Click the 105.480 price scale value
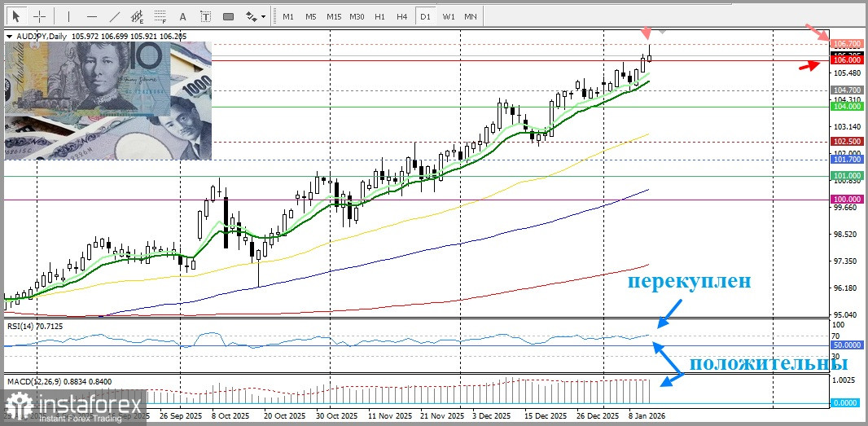868x426 pixels. [847, 73]
